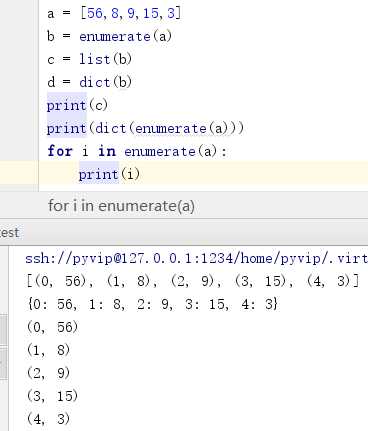Click the 'for i in enumerate(a):' code line
Viewport: 368px width, 431px height.
(137, 151)
